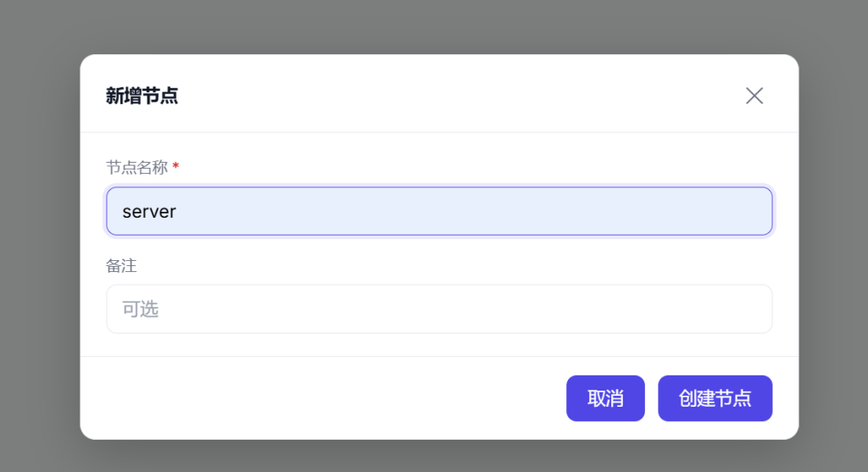Click the dimmed backdrop below the dialog
The height and width of the screenshot is (472, 868).
(434, 457)
